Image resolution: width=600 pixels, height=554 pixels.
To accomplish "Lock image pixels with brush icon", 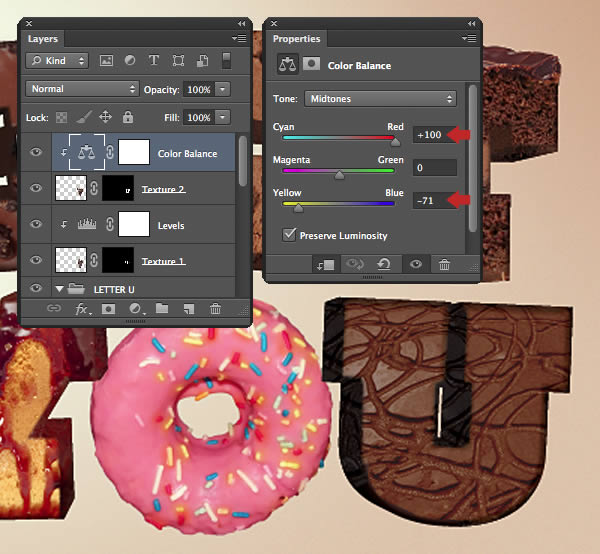I will pyautogui.click(x=84, y=117).
